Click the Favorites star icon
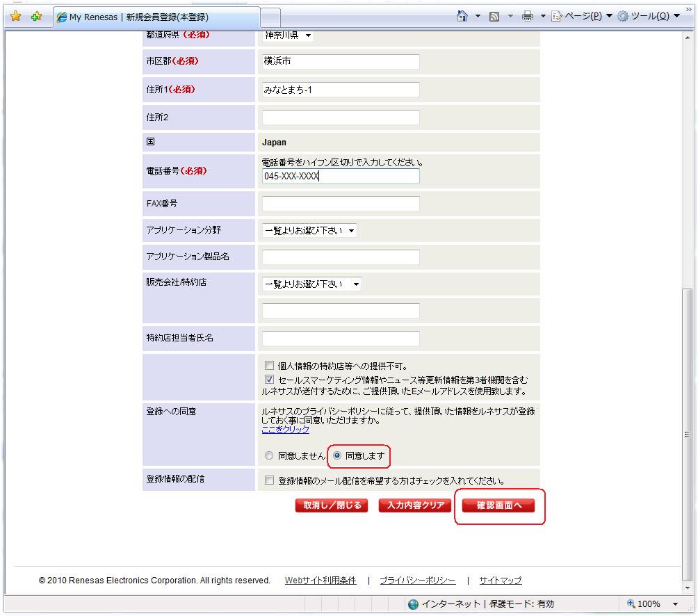The image size is (698, 616). pyautogui.click(x=16, y=17)
